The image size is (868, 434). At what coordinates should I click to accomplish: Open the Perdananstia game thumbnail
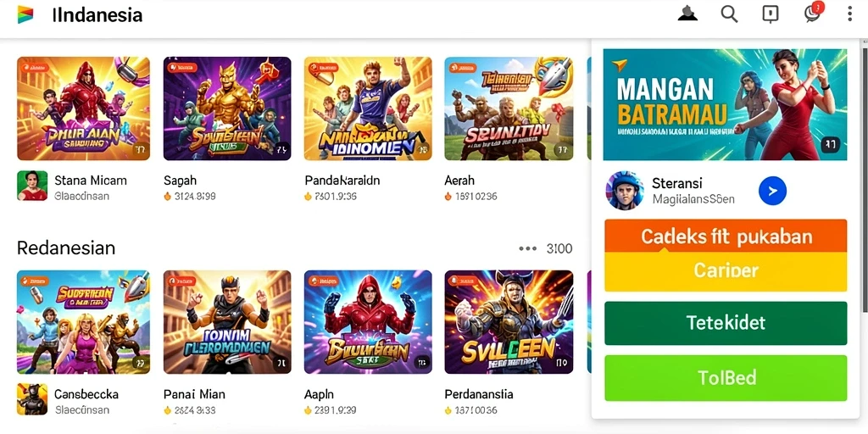click(x=509, y=321)
